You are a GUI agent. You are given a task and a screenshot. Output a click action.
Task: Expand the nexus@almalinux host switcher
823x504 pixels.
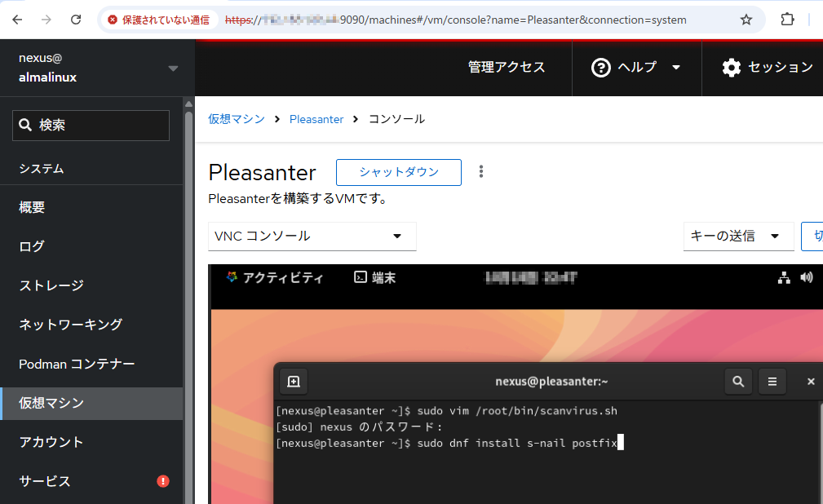pos(173,69)
